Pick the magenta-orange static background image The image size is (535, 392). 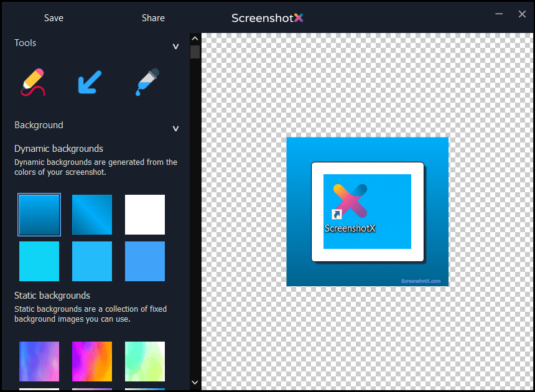click(92, 362)
